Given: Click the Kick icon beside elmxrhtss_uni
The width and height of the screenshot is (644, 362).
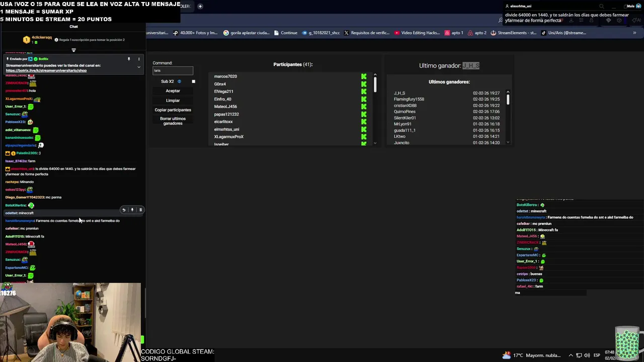Looking at the screenshot, I should 364,129.
